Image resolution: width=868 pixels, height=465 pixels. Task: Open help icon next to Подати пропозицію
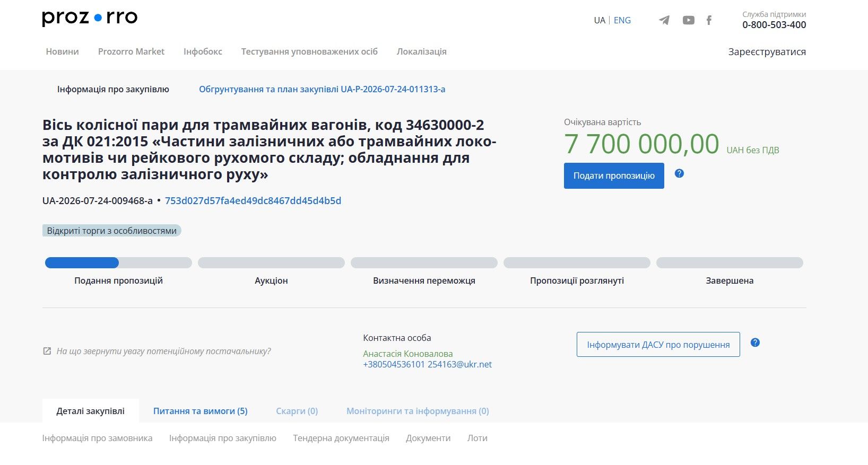tap(679, 173)
